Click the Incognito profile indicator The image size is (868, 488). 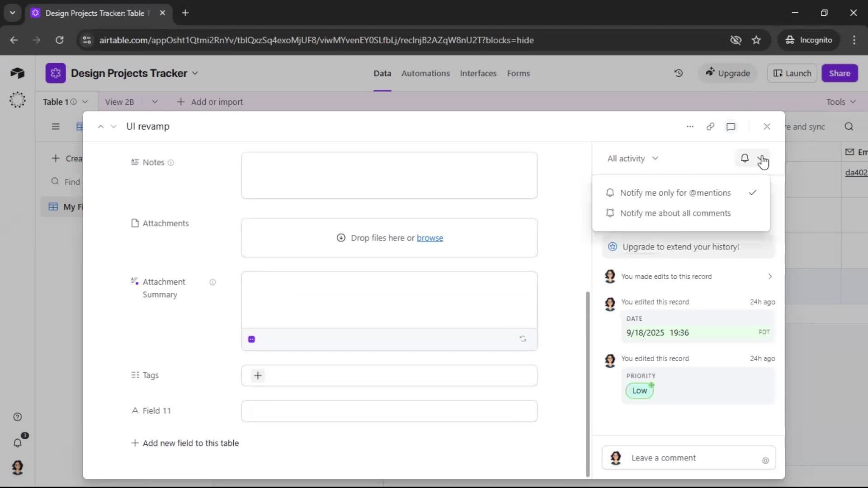809,40
